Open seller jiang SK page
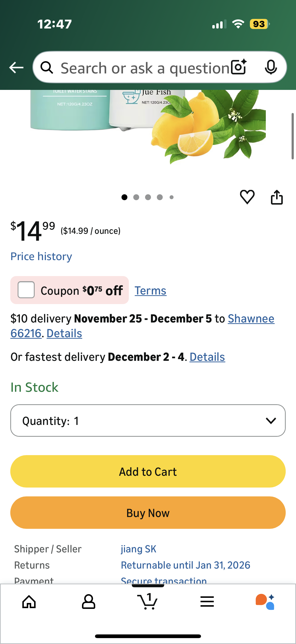 (138, 549)
